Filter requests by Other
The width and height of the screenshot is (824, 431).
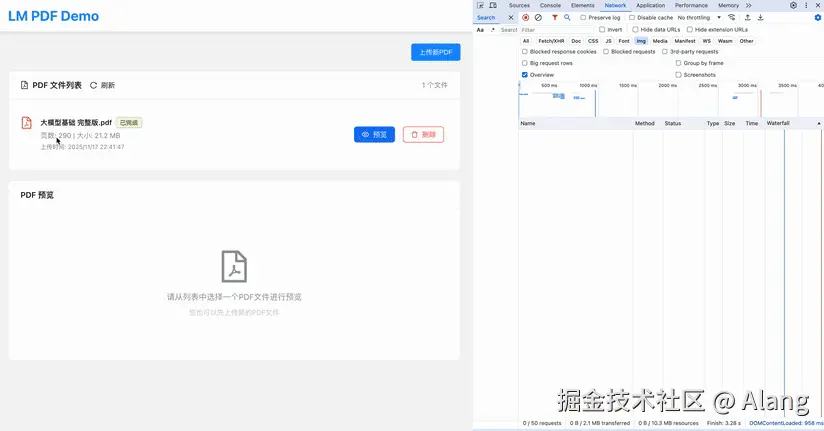tap(746, 41)
